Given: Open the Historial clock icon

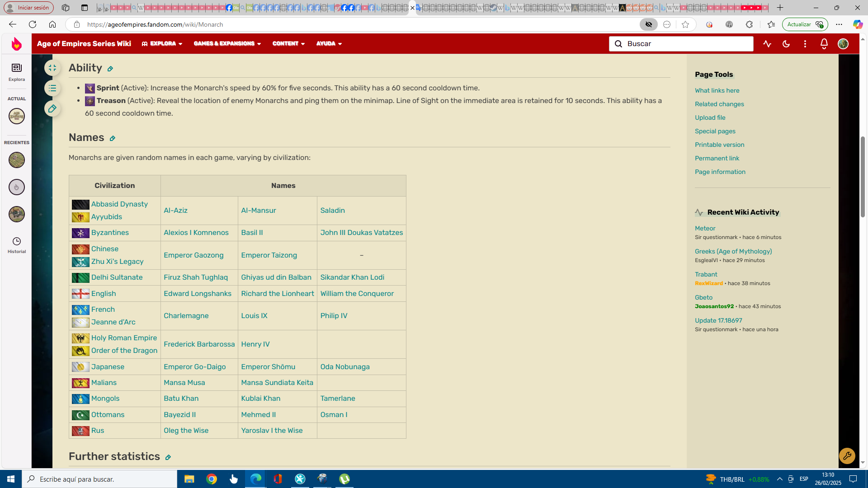Looking at the screenshot, I should [17, 245].
